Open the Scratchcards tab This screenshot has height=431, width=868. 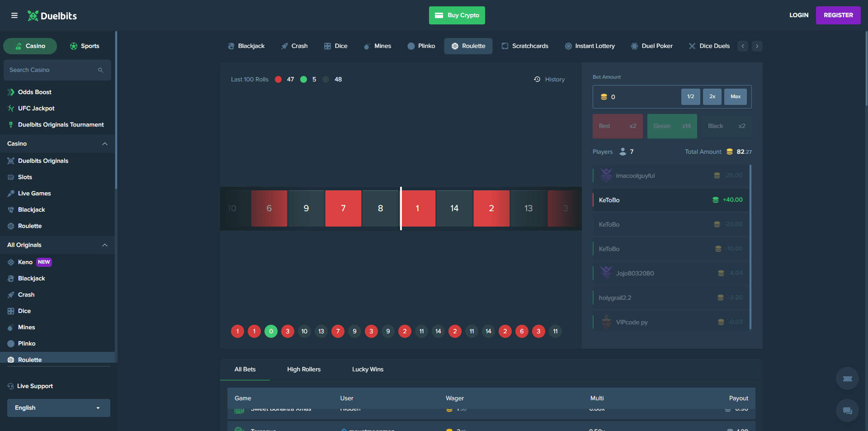[x=525, y=46]
